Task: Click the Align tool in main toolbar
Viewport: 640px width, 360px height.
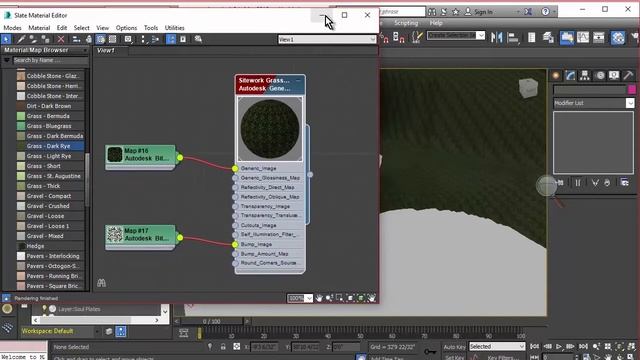Action: click(513, 38)
